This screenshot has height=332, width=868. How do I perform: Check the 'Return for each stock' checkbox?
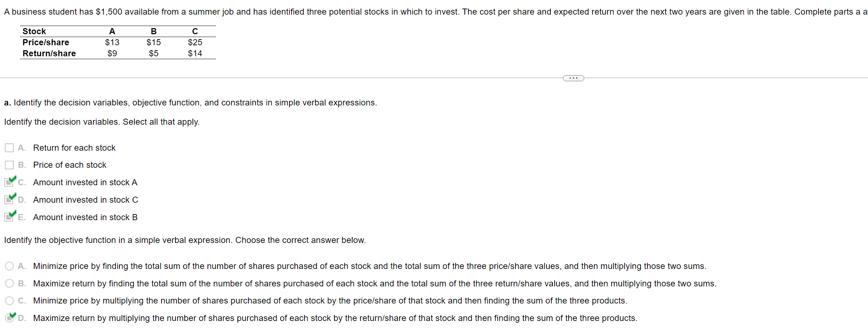click(x=9, y=148)
